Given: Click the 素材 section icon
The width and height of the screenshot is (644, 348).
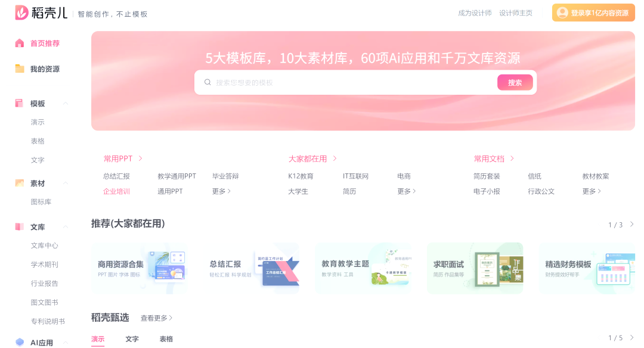Looking at the screenshot, I should tap(20, 184).
